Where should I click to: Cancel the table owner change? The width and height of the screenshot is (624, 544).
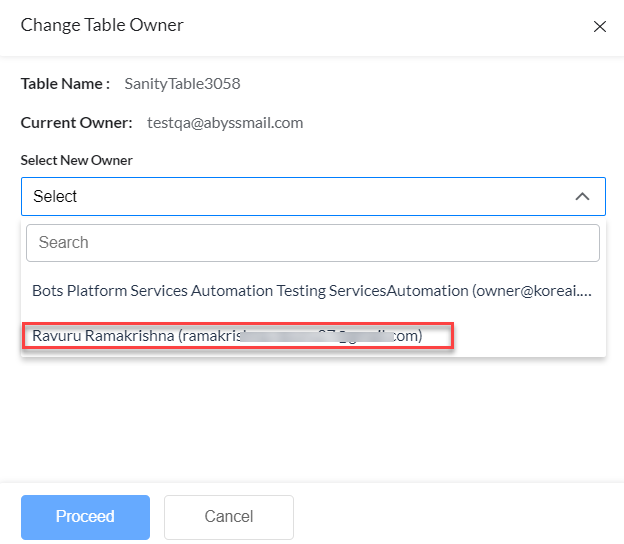[228, 517]
